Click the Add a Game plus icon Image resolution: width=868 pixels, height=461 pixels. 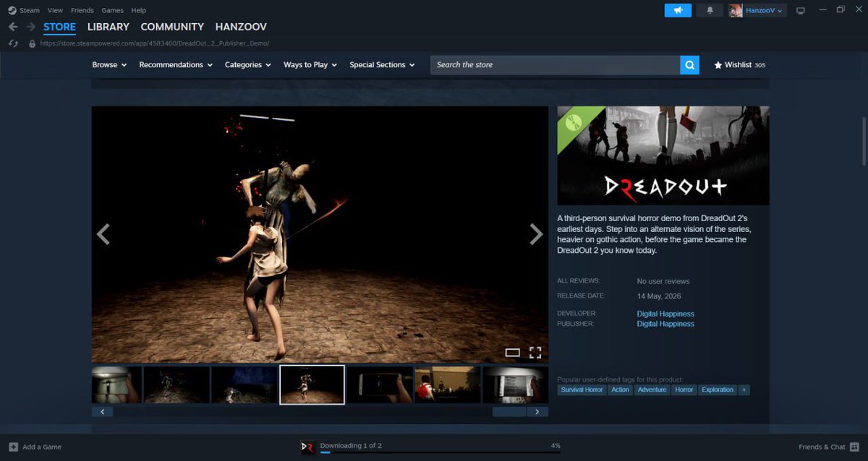coord(13,447)
